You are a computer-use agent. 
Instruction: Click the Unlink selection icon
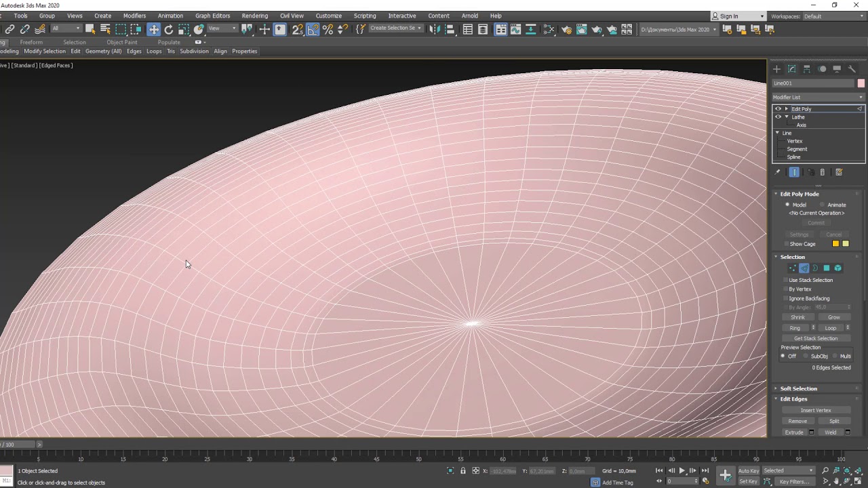coord(25,29)
